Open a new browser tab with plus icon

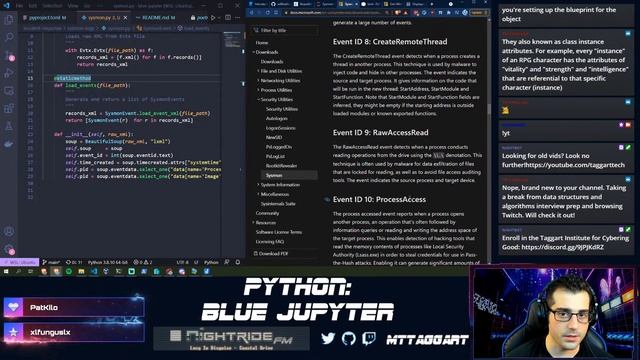tap(431, 4)
